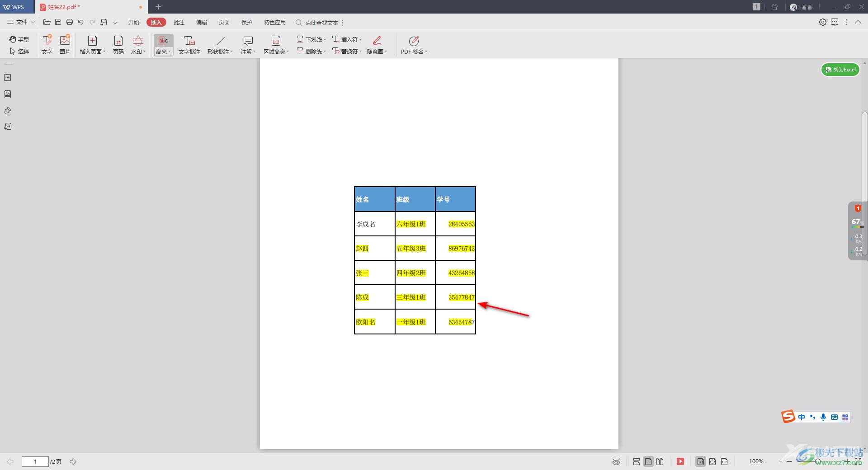The image size is (868, 470).
Task: Open the feedback chat icon
Action: [x=835, y=22]
